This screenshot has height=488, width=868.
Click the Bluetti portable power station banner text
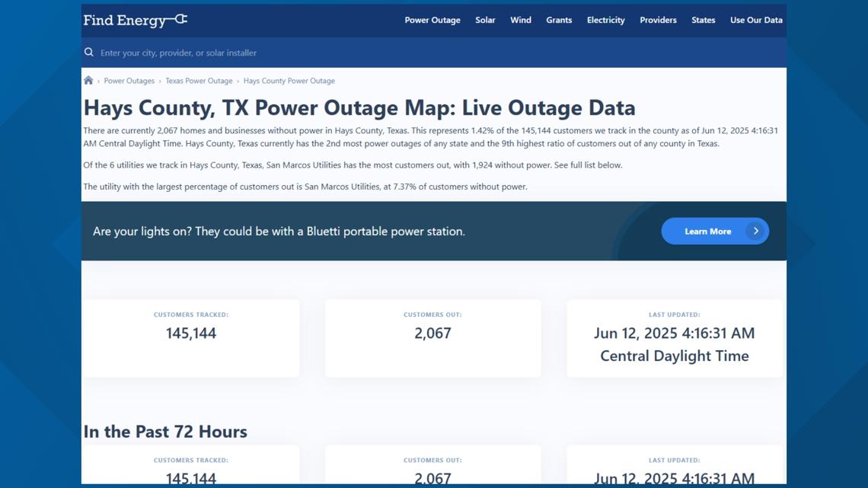click(279, 231)
